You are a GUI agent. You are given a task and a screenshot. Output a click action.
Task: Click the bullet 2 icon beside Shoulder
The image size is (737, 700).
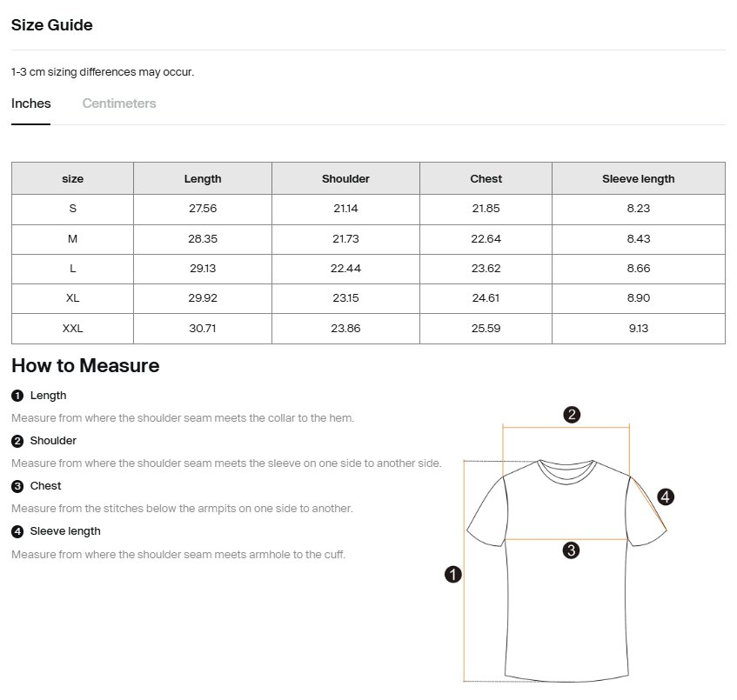[17, 441]
